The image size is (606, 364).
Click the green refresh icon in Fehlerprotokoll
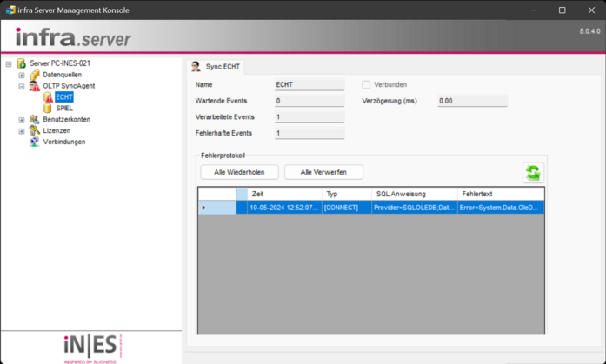point(532,172)
